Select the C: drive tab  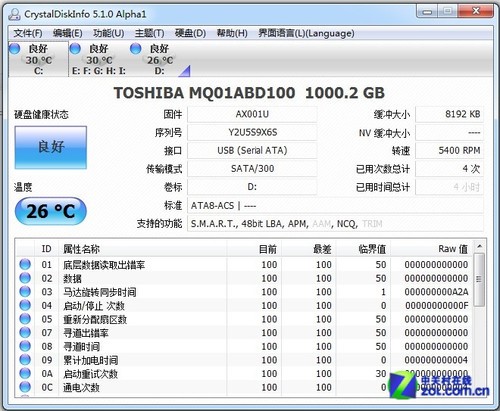[x=38, y=59]
